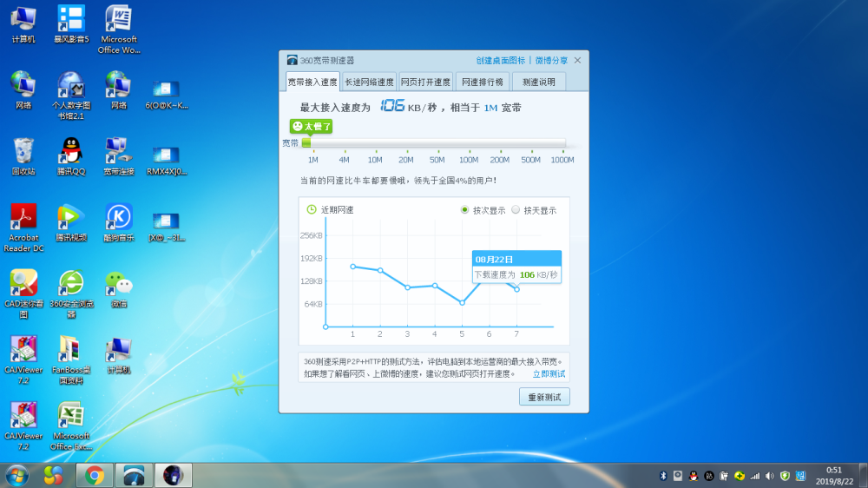Click dark round app taskbar button
Image resolution: width=868 pixels, height=488 pixels.
pyautogui.click(x=173, y=475)
